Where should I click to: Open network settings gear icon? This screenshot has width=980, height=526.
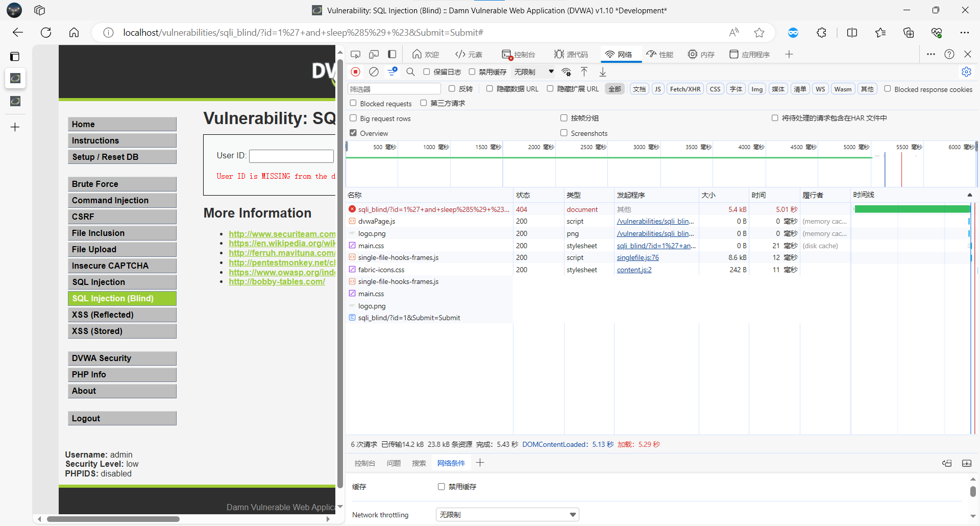[966, 72]
